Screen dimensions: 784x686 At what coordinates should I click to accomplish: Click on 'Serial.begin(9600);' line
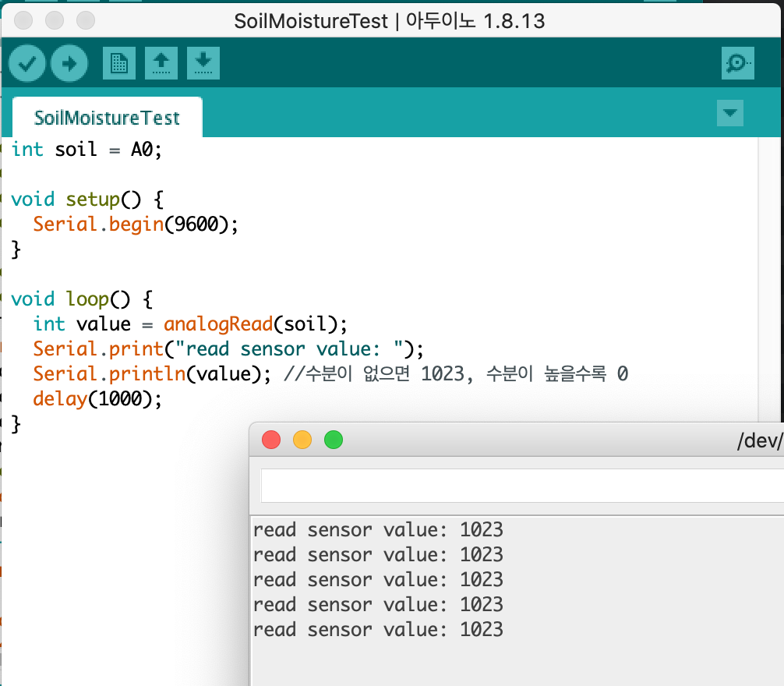click(136, 225)
